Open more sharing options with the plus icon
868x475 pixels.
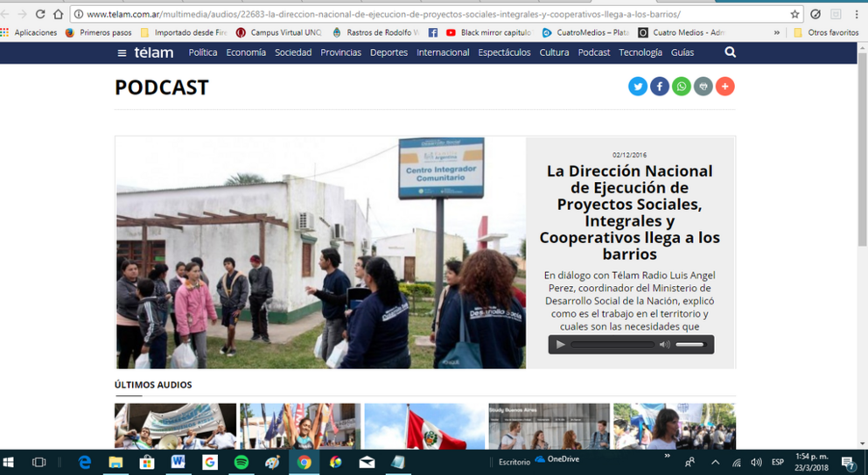point(725,87)
